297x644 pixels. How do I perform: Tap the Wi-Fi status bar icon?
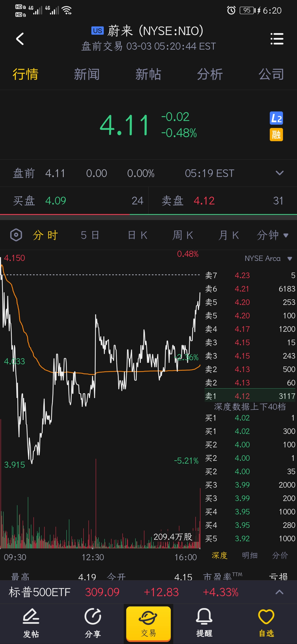click(x=66, y=10)
